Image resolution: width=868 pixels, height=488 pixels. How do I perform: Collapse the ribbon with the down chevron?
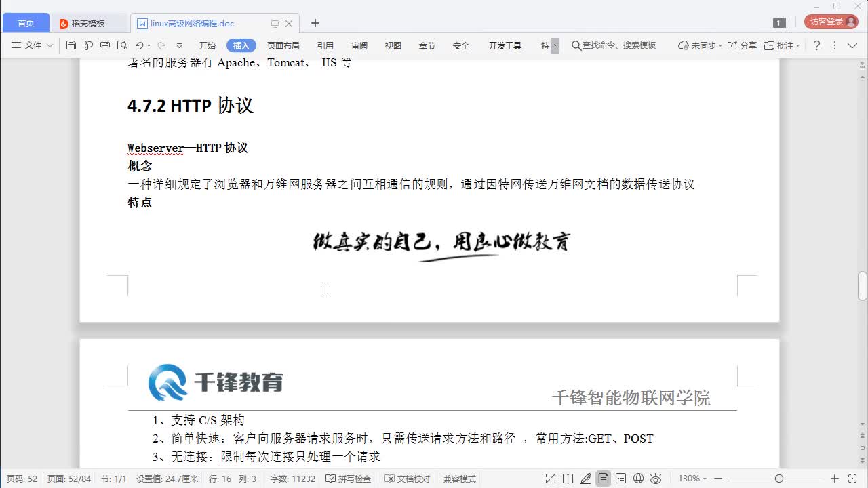click(852, 45)
